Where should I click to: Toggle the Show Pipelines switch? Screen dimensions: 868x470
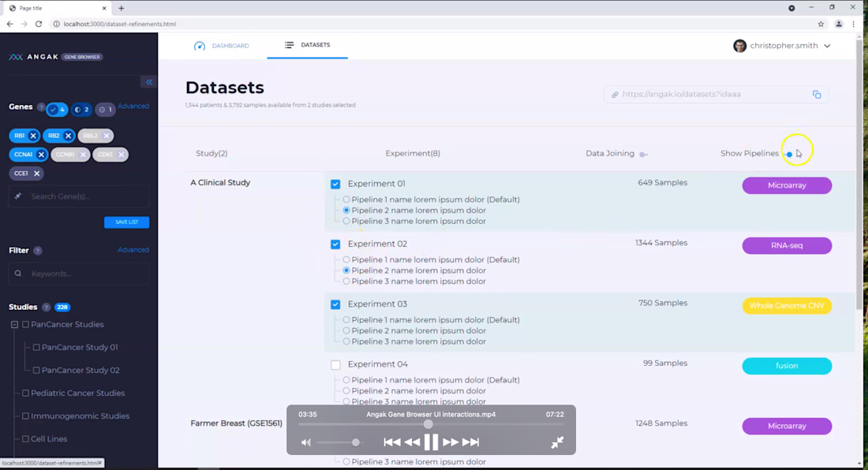pyautogui.click(x=788, y=155)
